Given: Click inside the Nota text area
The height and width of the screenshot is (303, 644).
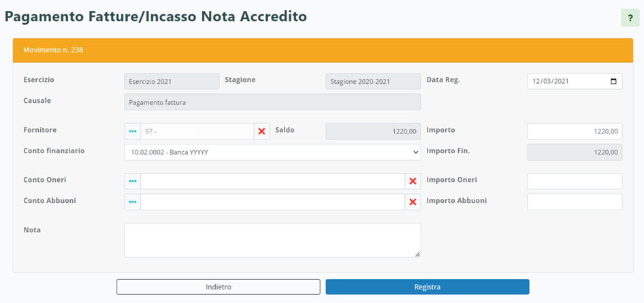Looking at the screenshot, I should click(x=272, y=240).
